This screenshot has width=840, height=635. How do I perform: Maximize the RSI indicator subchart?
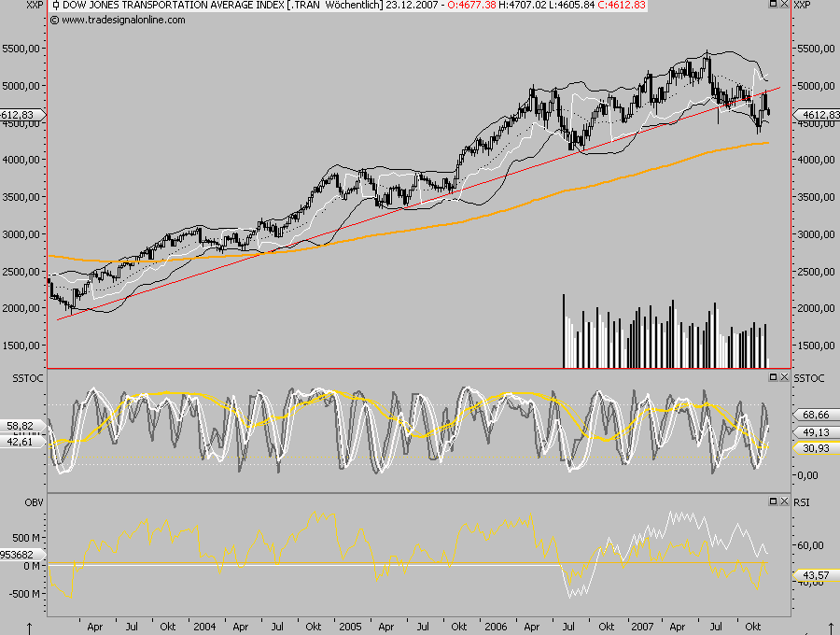point(773,501)
